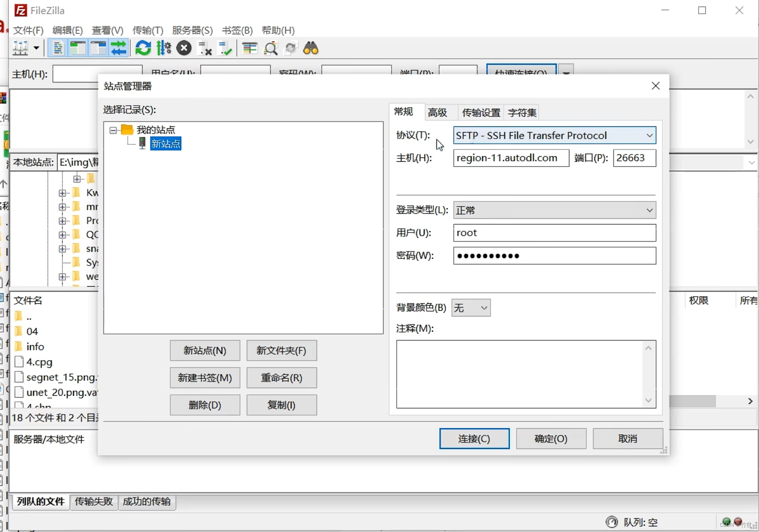Switch to the 字符集 tab
This screenshot has height=532, width=759.
(x=522, y=112)
